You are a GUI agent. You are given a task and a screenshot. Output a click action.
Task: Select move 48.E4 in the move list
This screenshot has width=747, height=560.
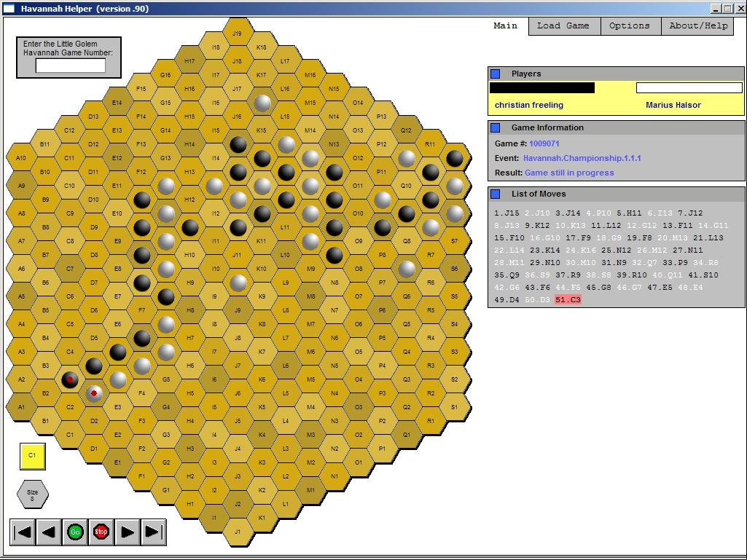click(690, 288)
